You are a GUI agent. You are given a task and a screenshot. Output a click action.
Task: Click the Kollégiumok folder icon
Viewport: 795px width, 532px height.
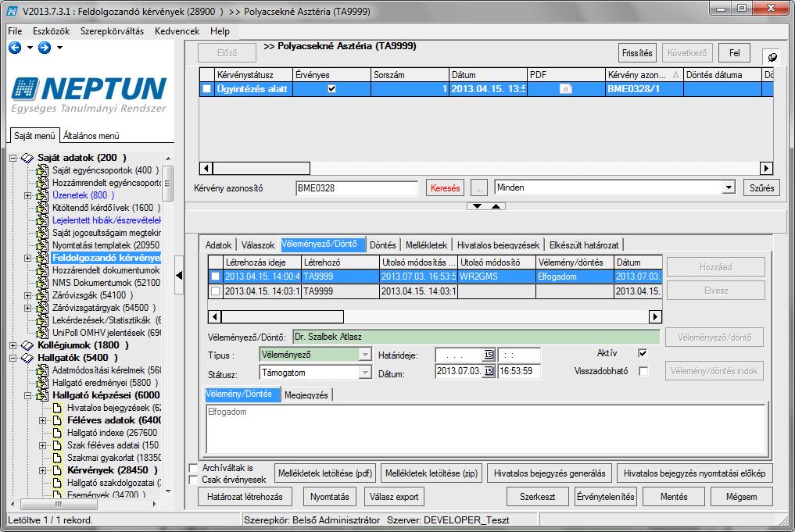coord(27,345)
